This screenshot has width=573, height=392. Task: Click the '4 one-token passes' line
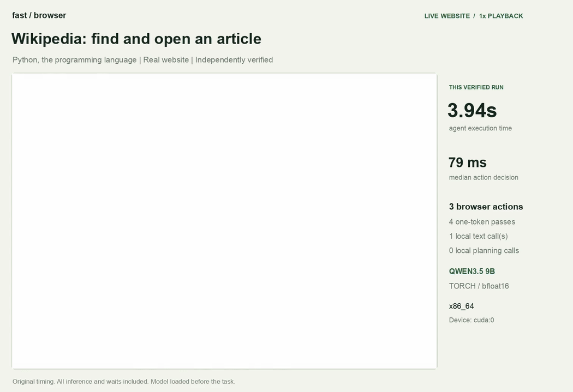coord(482,222)
